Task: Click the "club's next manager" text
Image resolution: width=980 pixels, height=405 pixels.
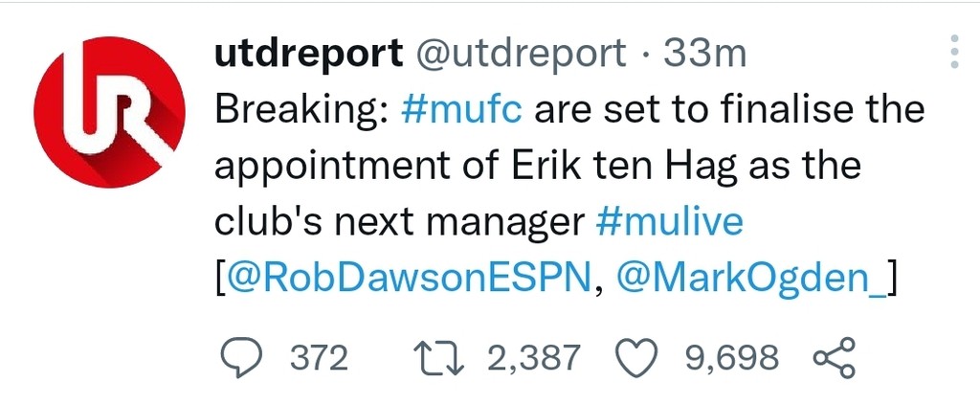Action: (398, 223)
